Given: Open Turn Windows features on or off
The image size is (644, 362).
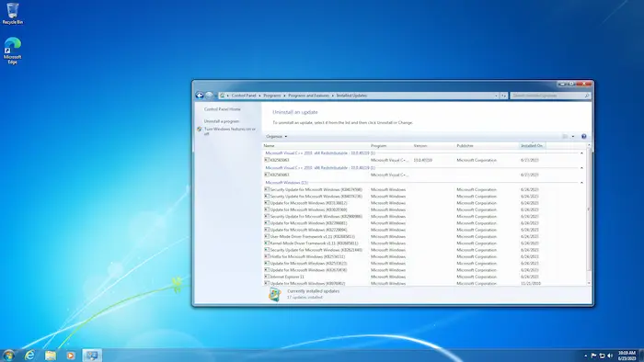Looking at the screenshot, I should (230, 130).
